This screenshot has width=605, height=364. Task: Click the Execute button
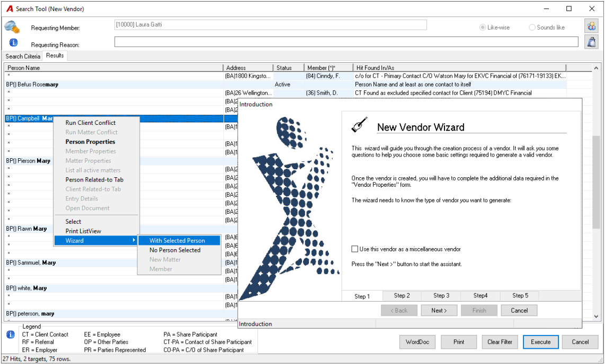540,342
